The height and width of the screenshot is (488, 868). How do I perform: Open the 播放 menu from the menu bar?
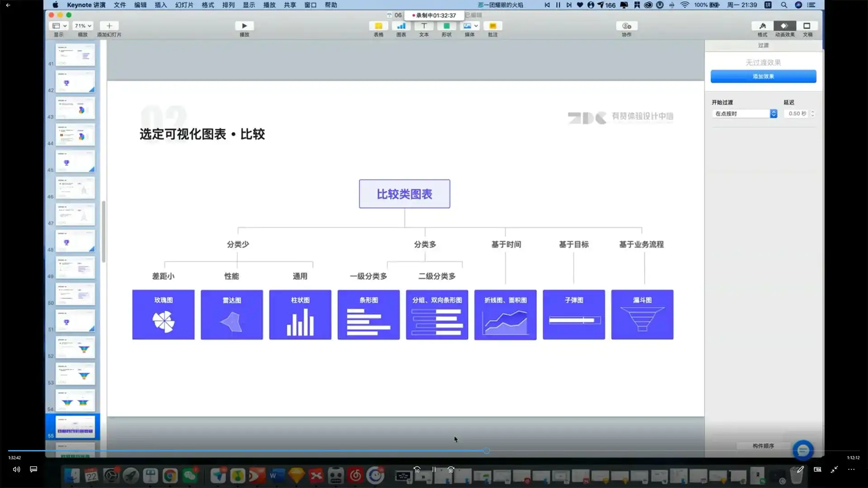pos(269,5)
